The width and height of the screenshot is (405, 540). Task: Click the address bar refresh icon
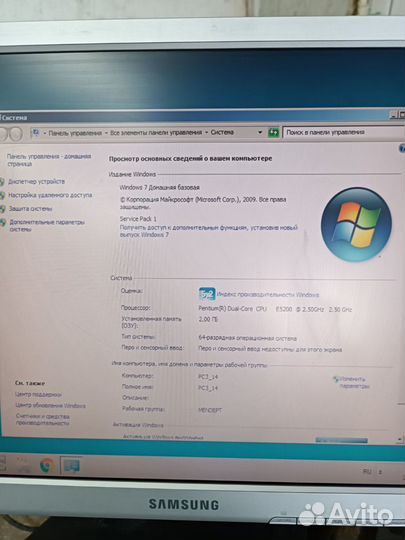[x=273, y=133]
